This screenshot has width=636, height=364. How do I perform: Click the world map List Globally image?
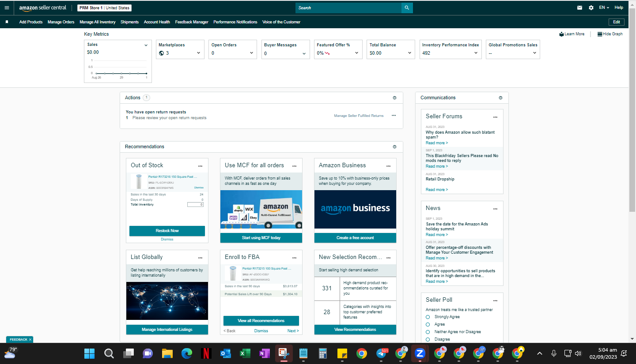click(x=167, y=301)
